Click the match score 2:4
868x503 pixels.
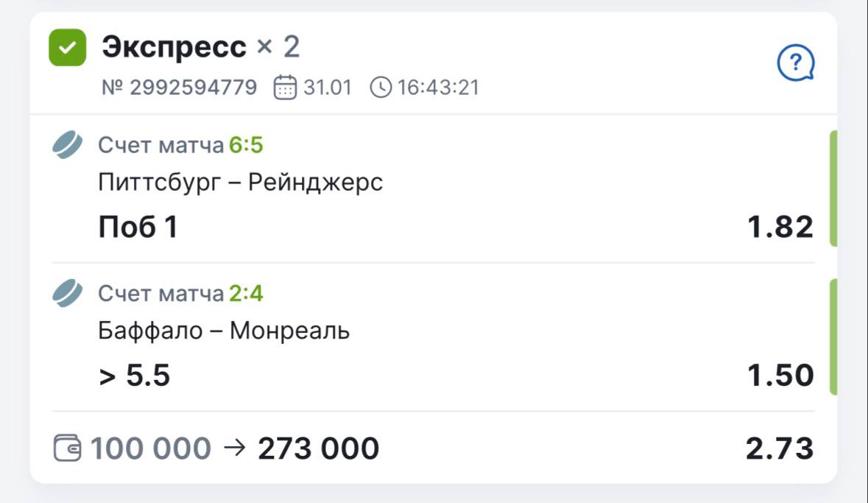[x=246, y=295]
